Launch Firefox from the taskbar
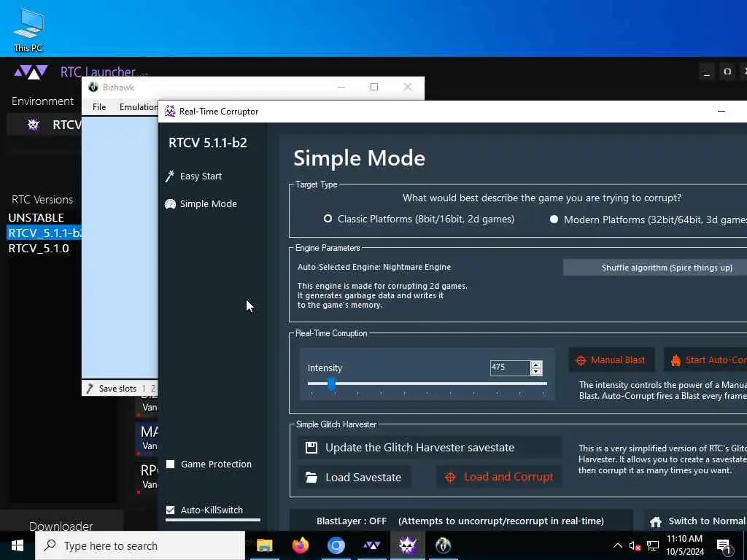This screenshot has height=560, width=747. click(300, 545)
